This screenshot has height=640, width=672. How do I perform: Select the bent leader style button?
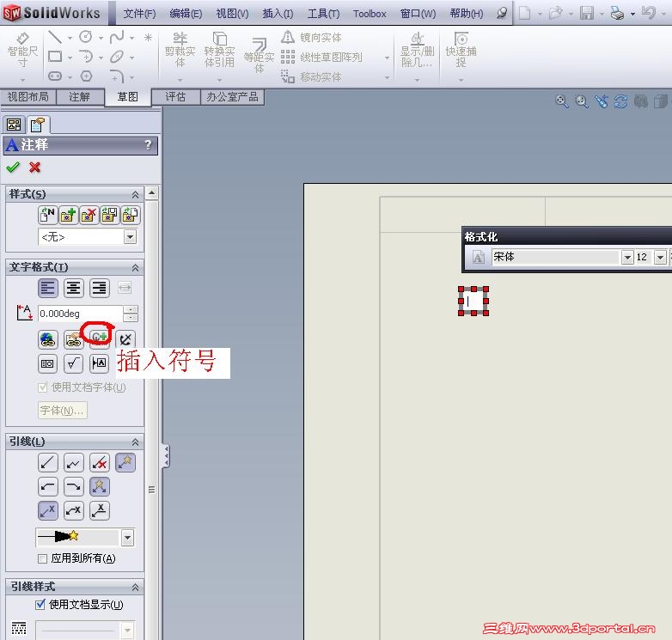click(74, 510)
